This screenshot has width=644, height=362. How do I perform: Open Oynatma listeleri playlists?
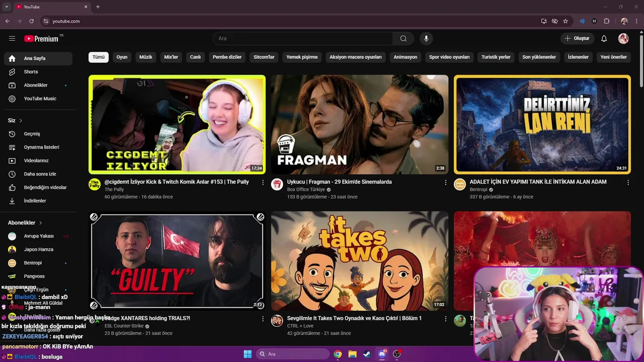pyautogui.click(x=38, y=147)
